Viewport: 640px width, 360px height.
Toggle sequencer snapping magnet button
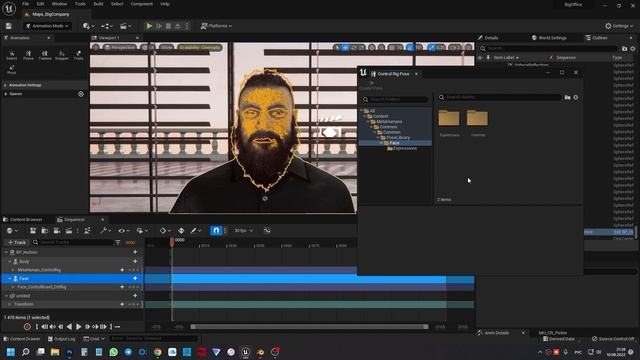coord(216,231)
